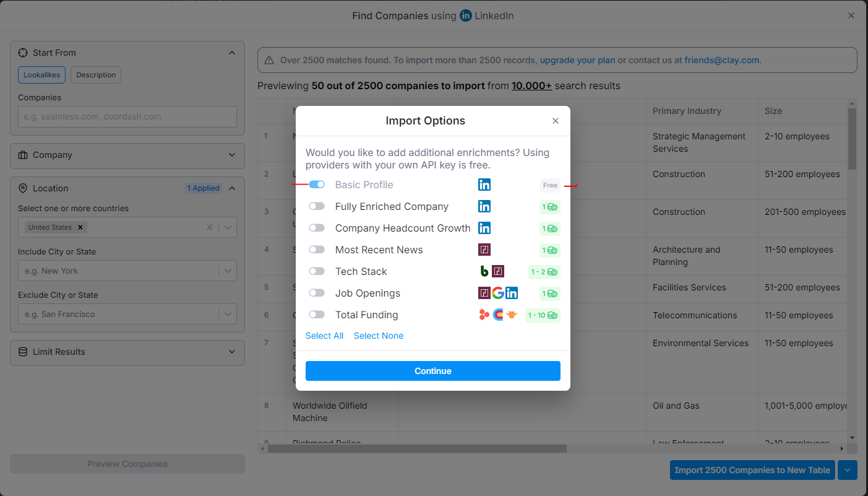The width and height of the screenshot is (868, 496).
Task: Expand the Company filter section
Action: pos(127,155)
